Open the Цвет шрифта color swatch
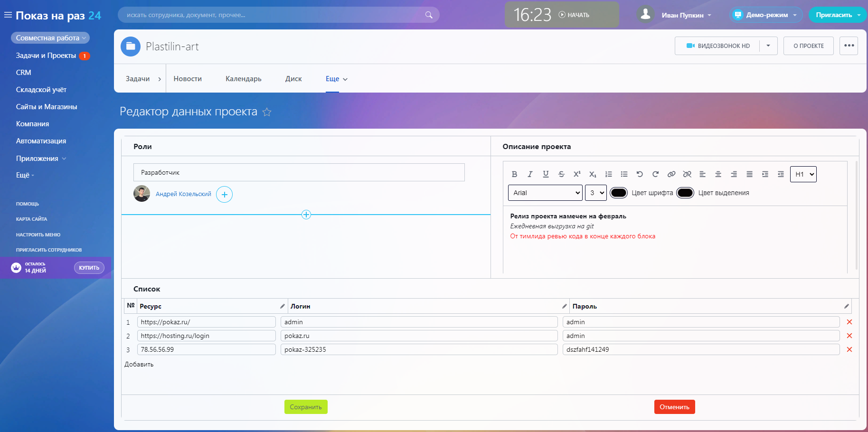Image resolution: width=868 pixels, height=432 pixels. point(618,193)
